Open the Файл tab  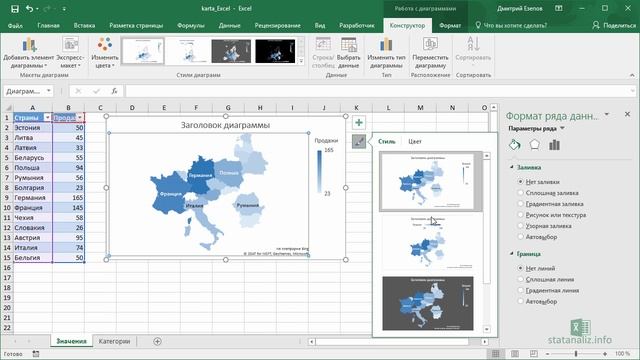[15, 25]
